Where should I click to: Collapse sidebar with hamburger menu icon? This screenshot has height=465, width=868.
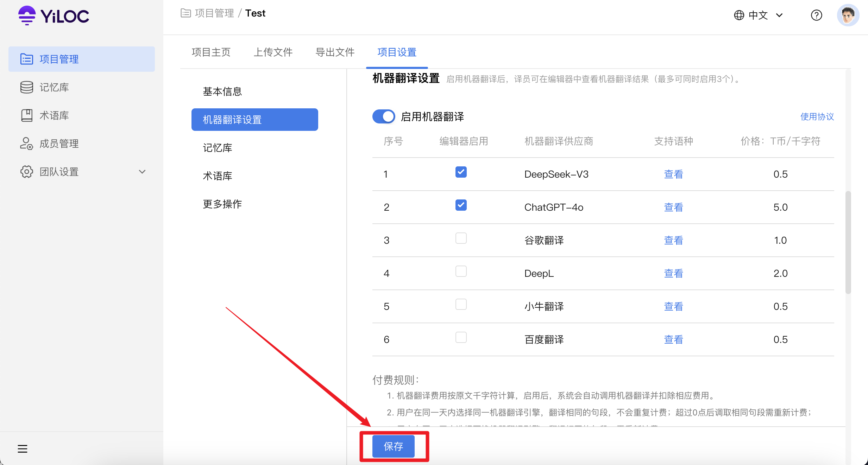point(23,449)
